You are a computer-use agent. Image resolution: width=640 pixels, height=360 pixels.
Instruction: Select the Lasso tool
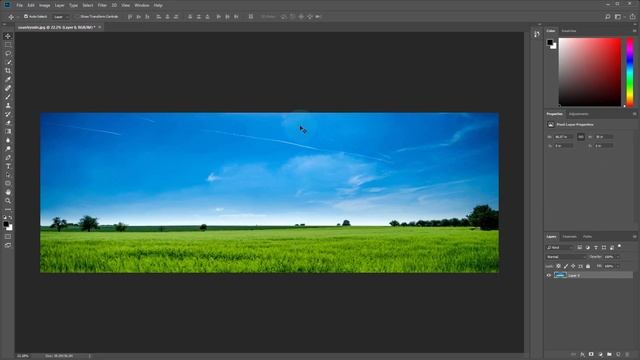8,53
